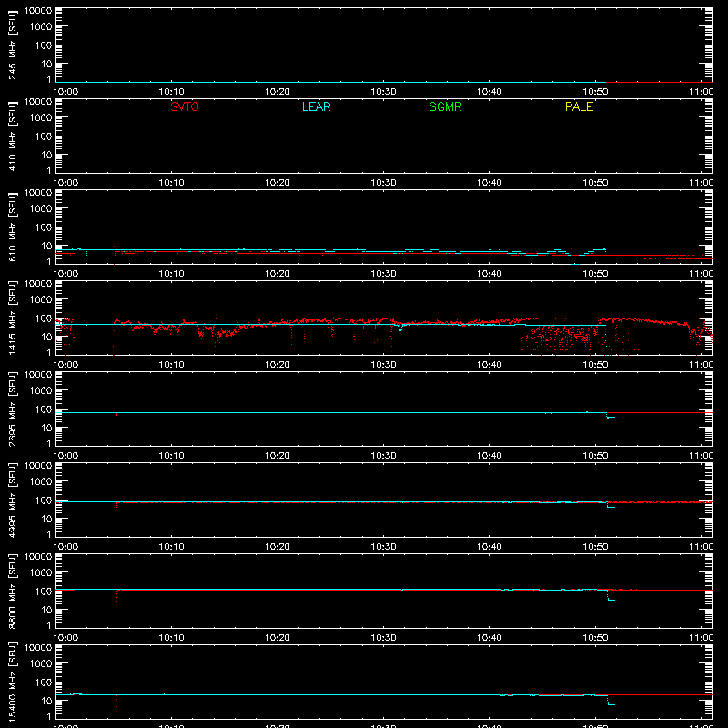Click the green SGMR legend label
Viewport: 728px width, 728px height.
[x=445, y=106]
